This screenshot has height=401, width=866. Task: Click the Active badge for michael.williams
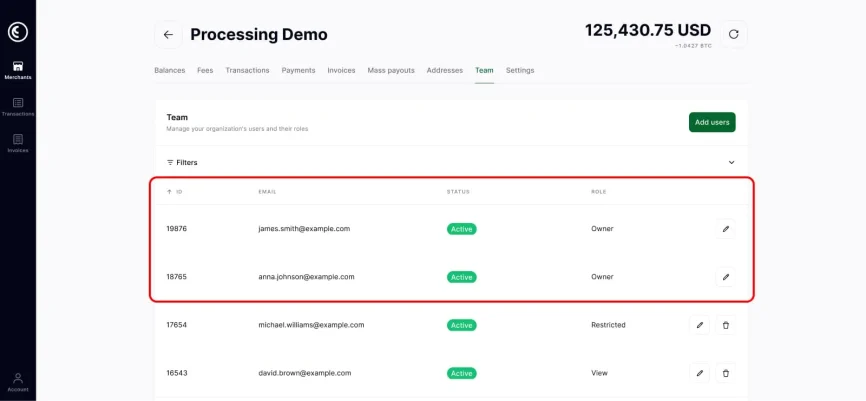pyautogui.click(x=462, y=325)
